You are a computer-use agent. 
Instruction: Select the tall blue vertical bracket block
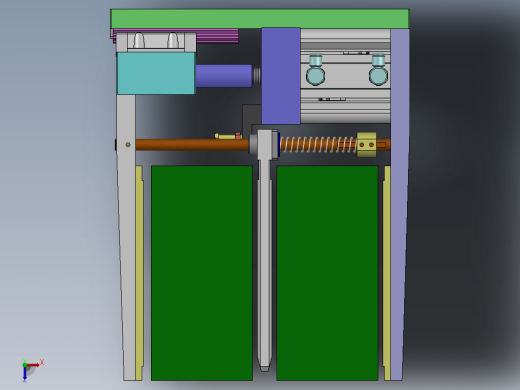click(281, 76)
